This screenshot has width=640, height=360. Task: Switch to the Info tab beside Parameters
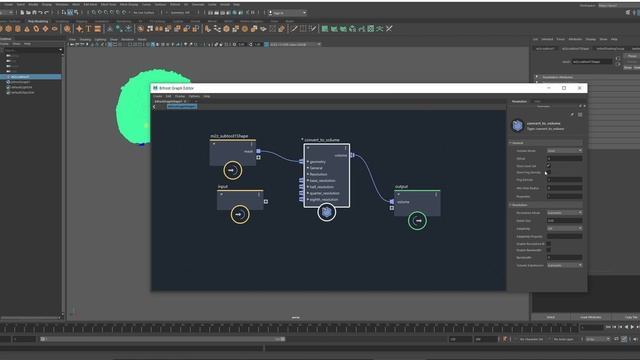click(x=537, y=101)
